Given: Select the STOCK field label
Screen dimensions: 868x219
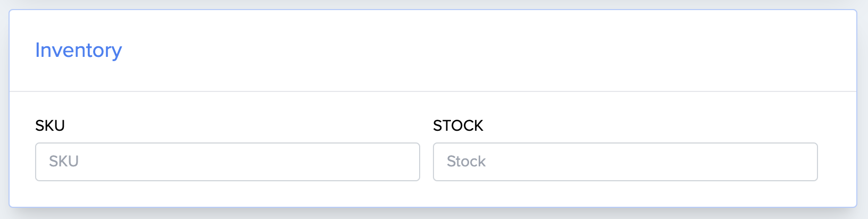Looking at the screenshot, I should [458, 126].
